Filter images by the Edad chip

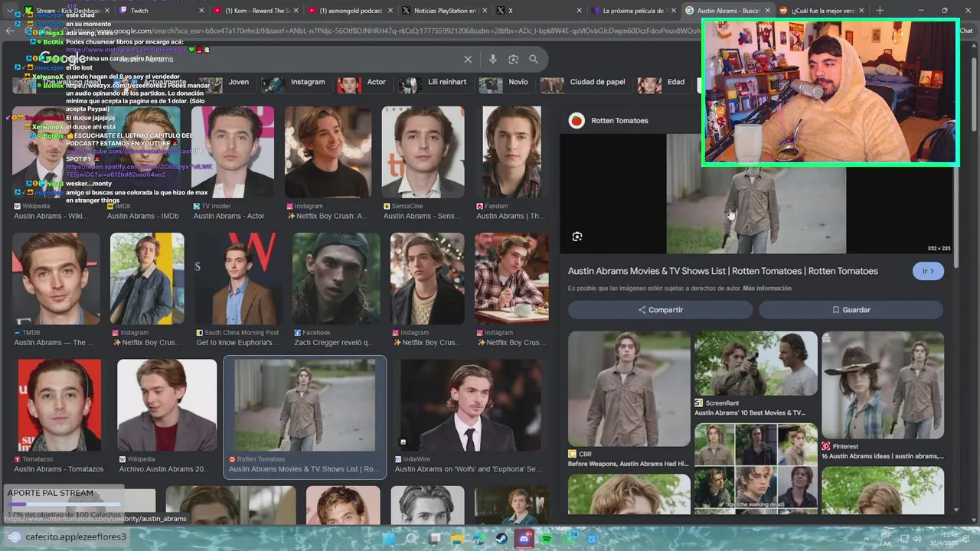[663, 83]
